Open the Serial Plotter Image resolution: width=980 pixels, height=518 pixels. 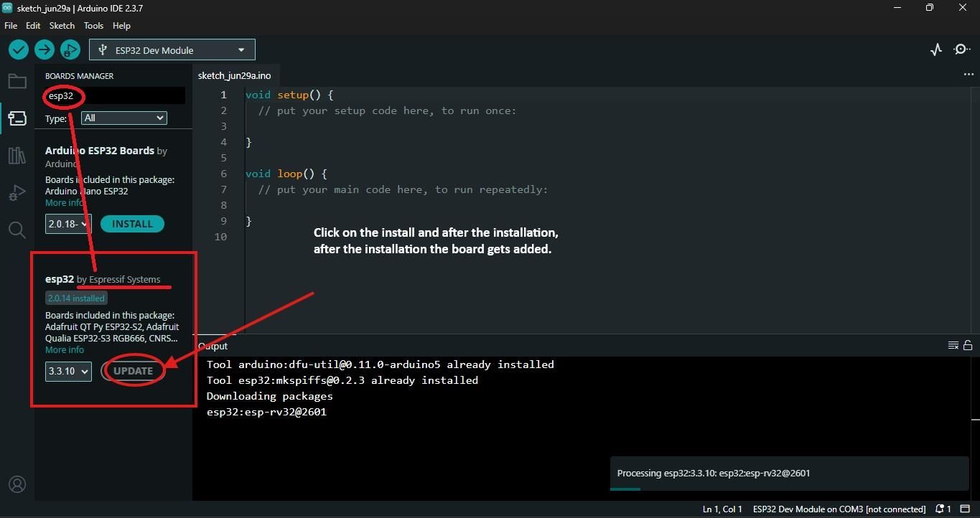936,50
